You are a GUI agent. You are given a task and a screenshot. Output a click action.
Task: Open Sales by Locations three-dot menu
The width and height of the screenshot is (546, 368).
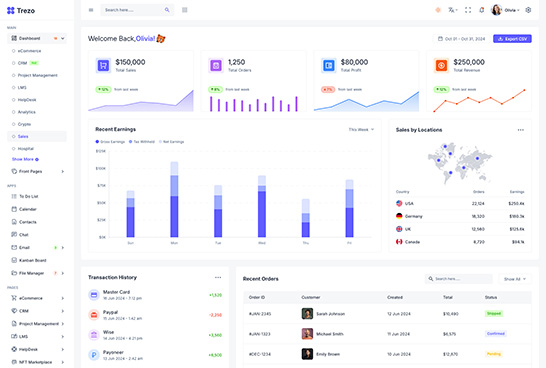click(x=521, y=130)
